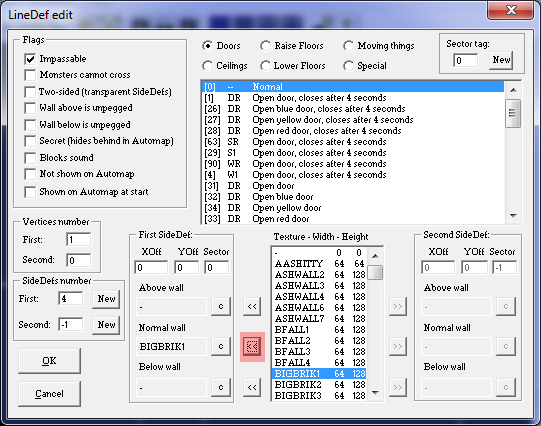
Task: Click the '<<' button for Above wall
Action: (x=252, y=306)
